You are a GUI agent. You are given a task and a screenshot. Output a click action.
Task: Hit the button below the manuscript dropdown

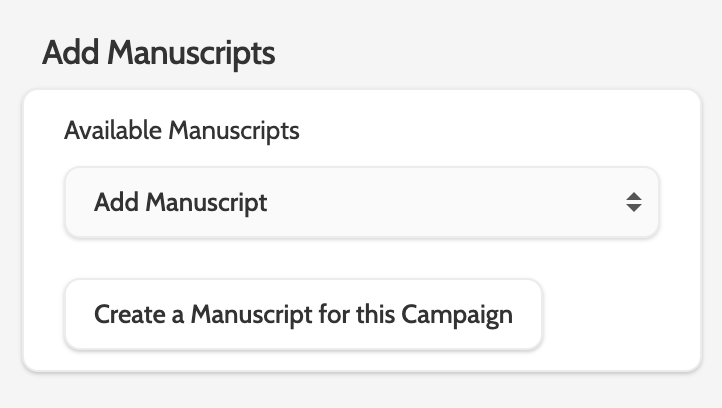(x=303, y=314)
